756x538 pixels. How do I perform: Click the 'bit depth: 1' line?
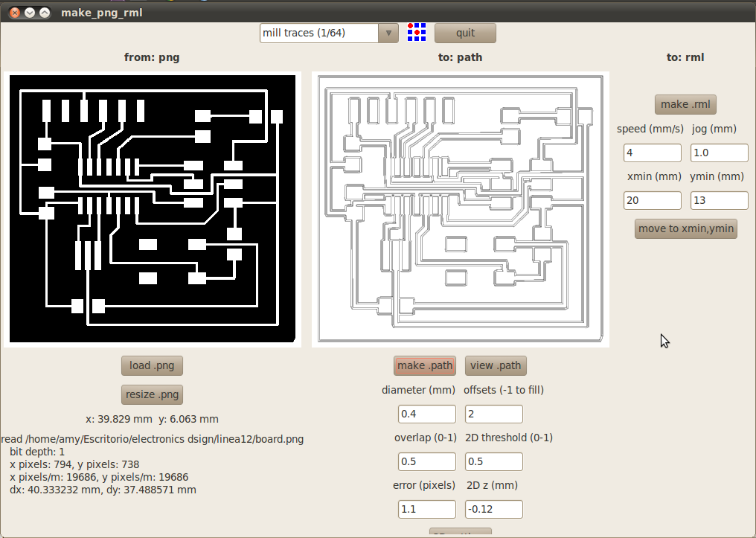(37, 452)
